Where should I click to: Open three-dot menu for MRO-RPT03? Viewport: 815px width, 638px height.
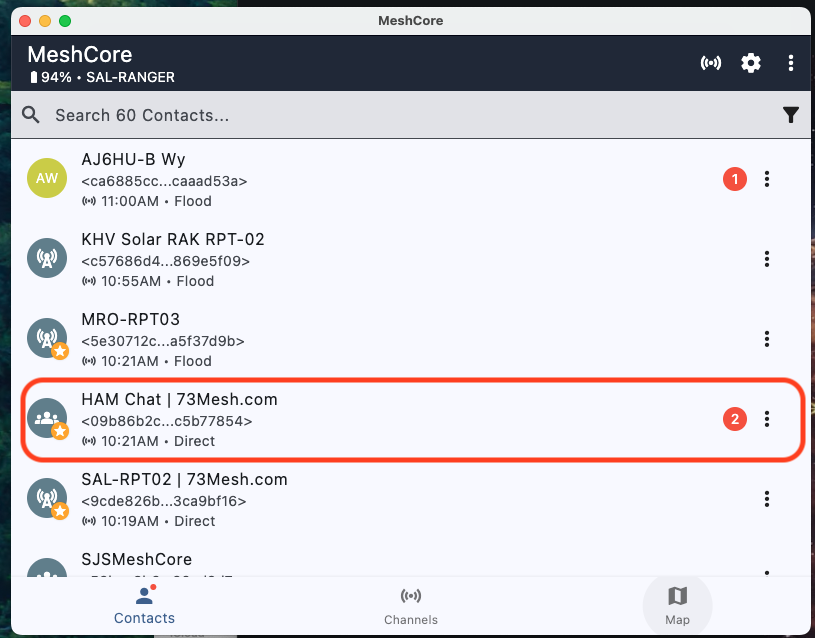point(767,339)
